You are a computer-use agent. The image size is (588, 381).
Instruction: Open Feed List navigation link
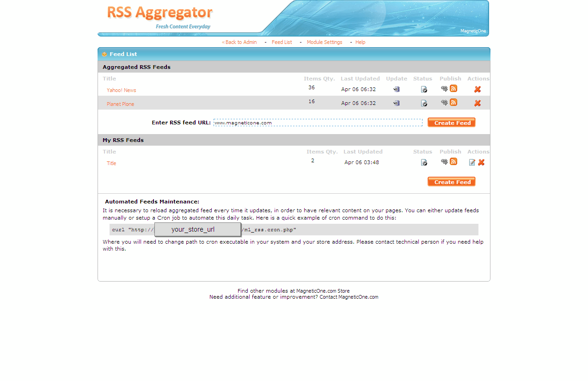(x=282, y=42)
